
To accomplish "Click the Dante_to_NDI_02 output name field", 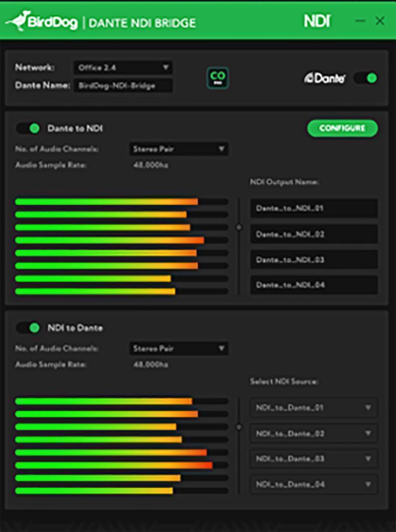I will click(313, 234).
